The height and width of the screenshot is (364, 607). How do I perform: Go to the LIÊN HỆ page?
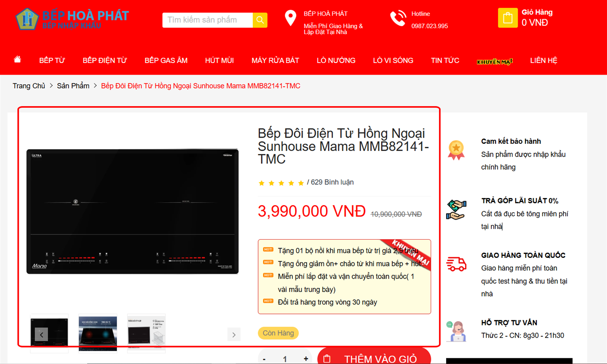[x=543, y=60]
